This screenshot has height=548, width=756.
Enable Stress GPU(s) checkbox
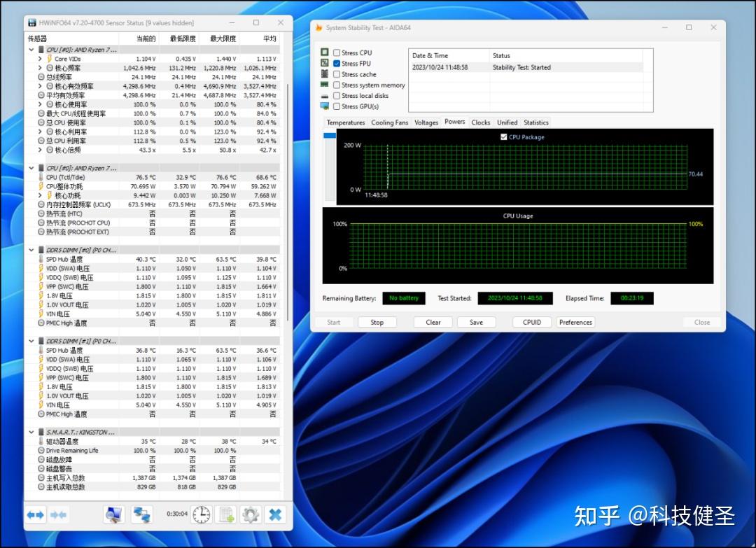pyautogui.click(x=337, y=106)
